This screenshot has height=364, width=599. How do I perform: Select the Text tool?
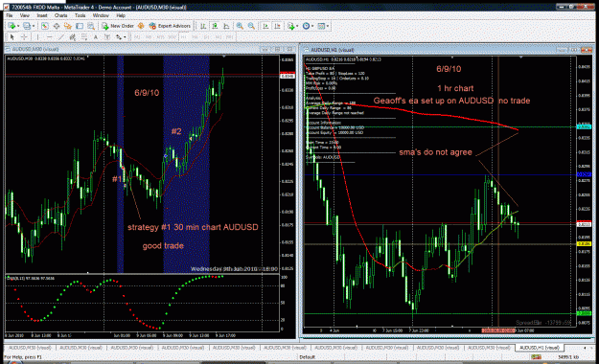(x=96, y=37)
